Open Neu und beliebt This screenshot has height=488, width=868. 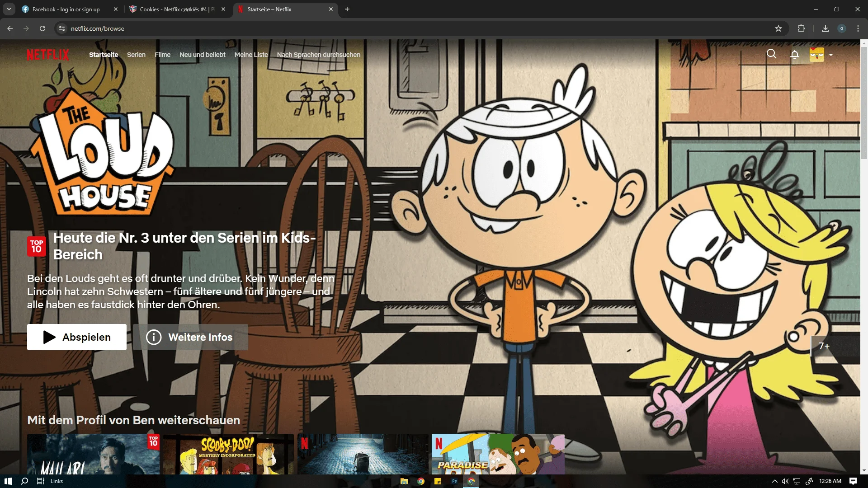(x=203, y=55)
